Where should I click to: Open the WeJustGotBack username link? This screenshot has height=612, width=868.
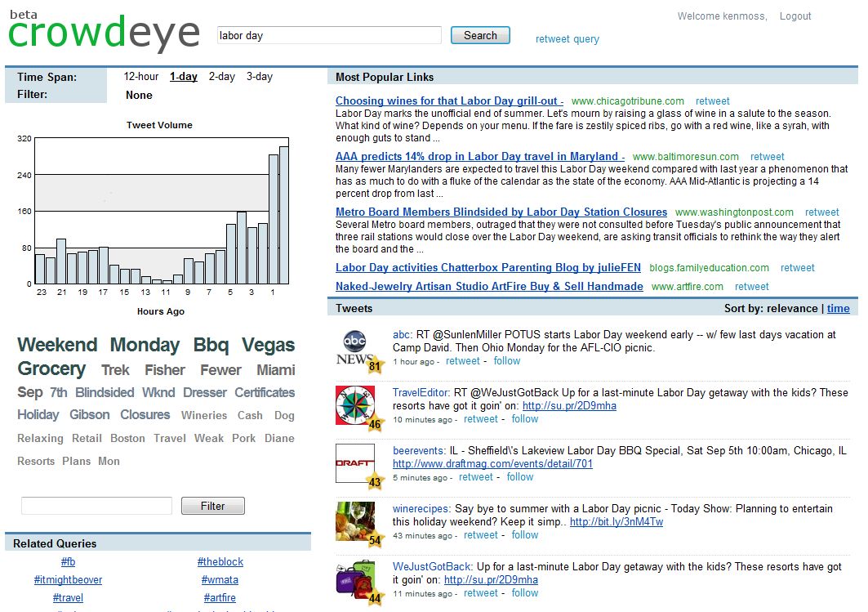[432, 566]
